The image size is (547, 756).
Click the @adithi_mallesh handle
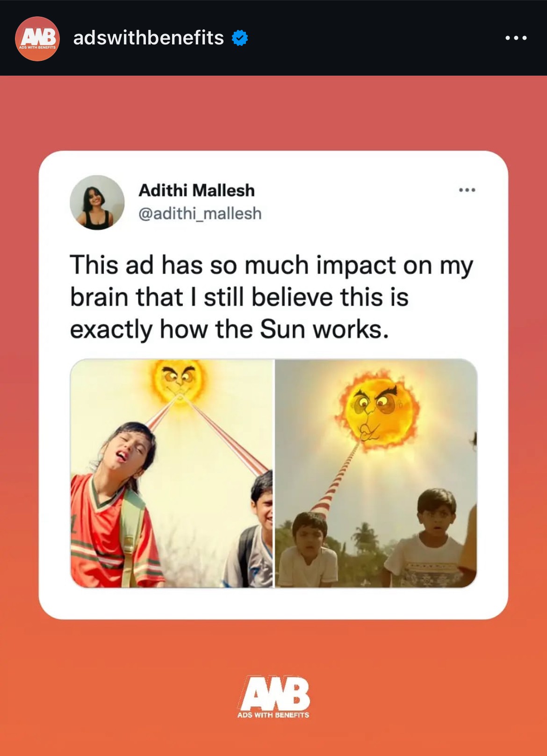point(200,214)
